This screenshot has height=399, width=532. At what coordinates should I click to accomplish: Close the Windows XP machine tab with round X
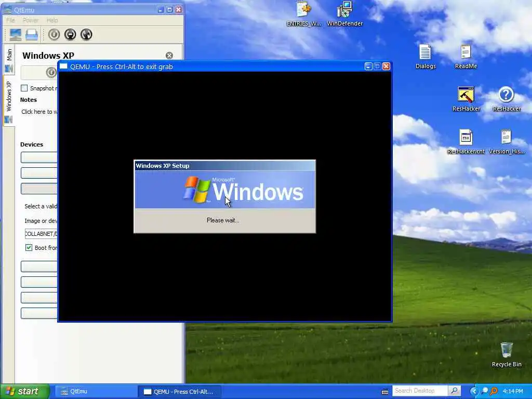point(169,55)
